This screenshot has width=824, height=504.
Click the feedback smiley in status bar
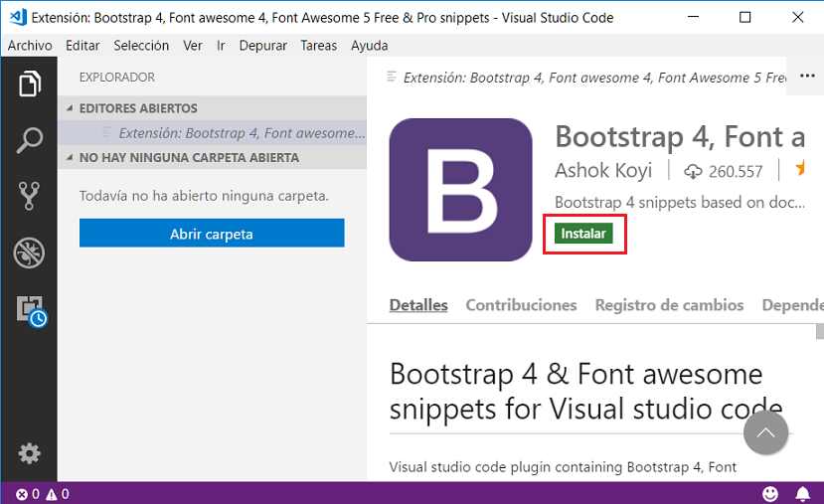770,493
